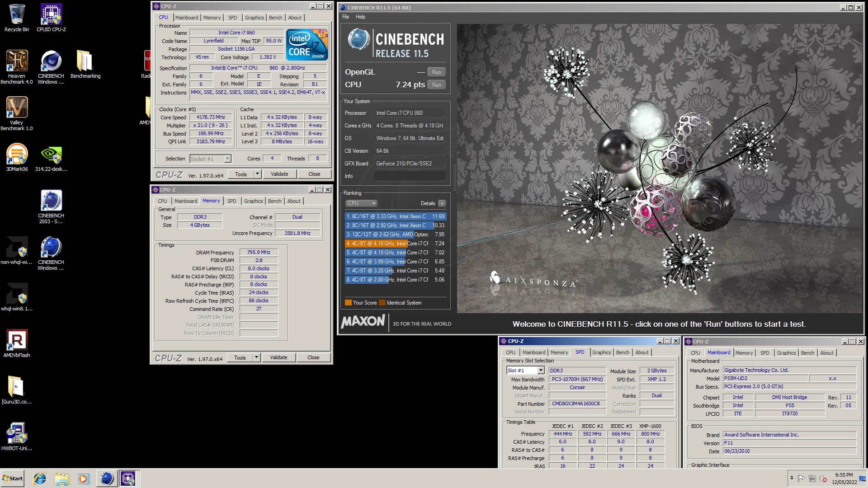The width and height of the screenshot is (868, 488).
Task: Click the Action Center flag tray icon
Action: point(802,479)
